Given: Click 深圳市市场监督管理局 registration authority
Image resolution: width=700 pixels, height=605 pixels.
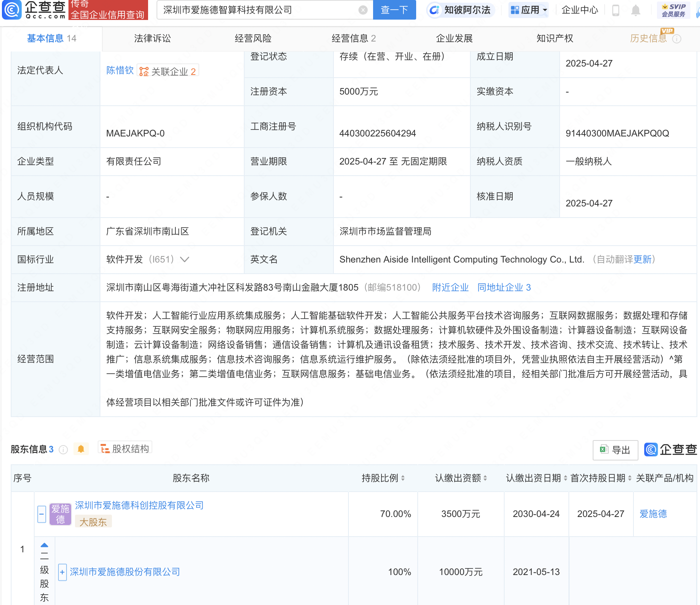Looking at the screenshot, I should (x=385, y=231).
